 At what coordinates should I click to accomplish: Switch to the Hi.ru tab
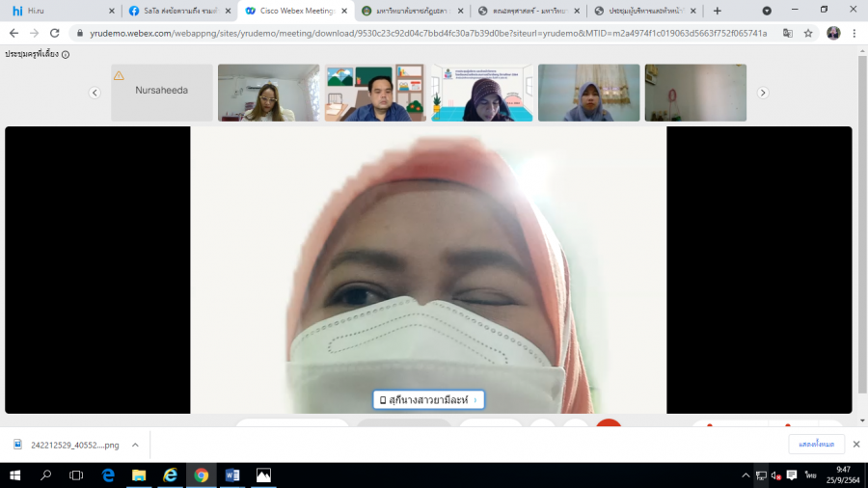(58, 11)
